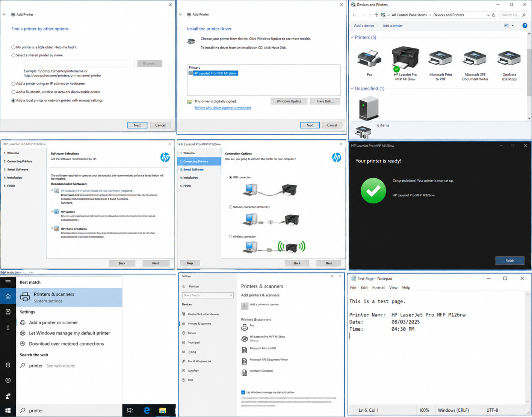
Task: Launch Microsoft Edge from the taskbar
Action: (x=147, y=410)
